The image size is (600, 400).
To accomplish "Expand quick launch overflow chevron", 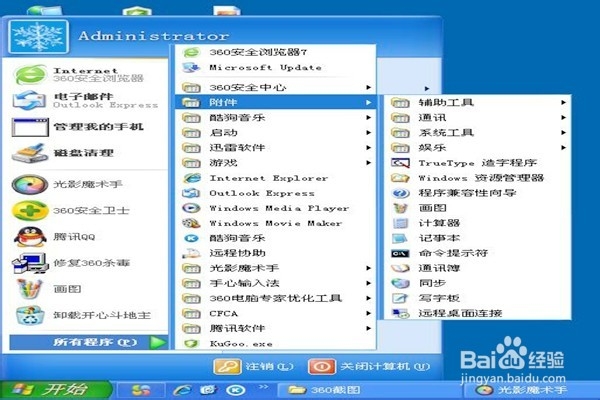I will point(263,387).
